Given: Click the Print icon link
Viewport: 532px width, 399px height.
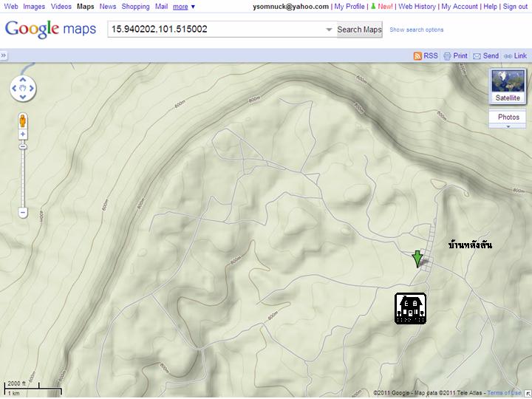Looking at the screenshot, I should coord(456,56).
